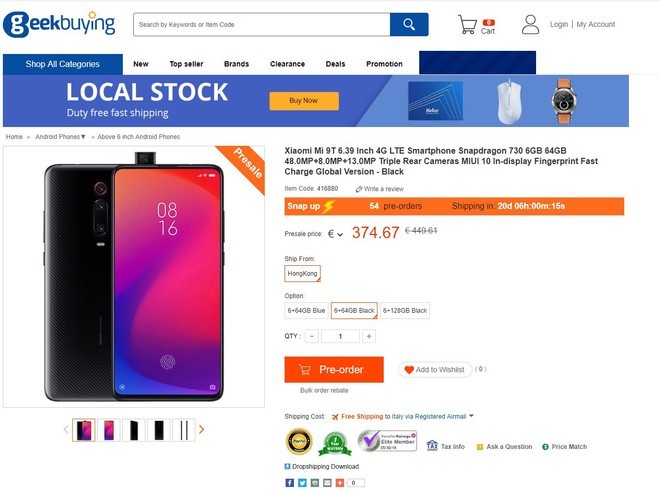Viewport: 660px width, 491px height.
Task: Share product on Facebook
Action: click(x=289, y=482)
